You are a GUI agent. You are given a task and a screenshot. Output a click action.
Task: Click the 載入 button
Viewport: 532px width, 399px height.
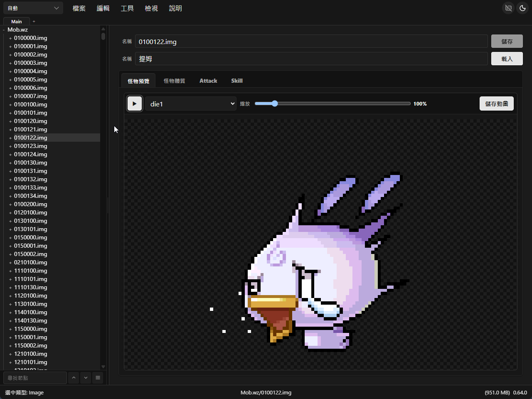pos(507,59)
